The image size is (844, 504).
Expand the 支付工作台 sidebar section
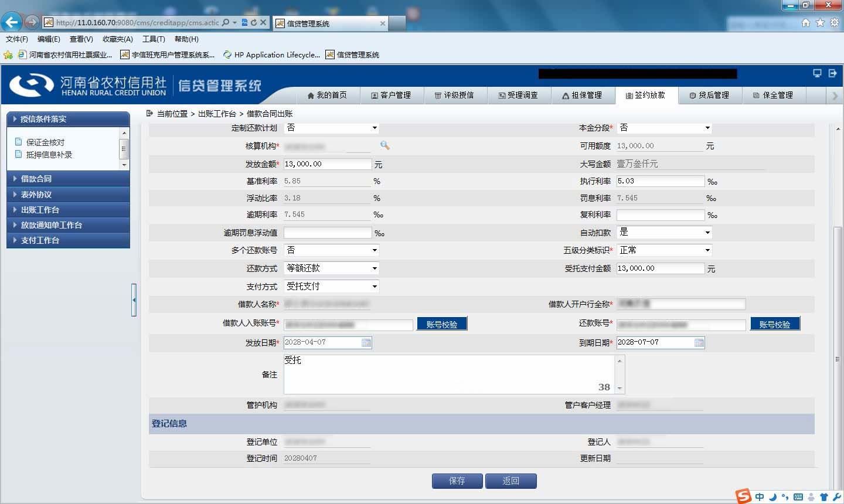click(x=68, y=240)
